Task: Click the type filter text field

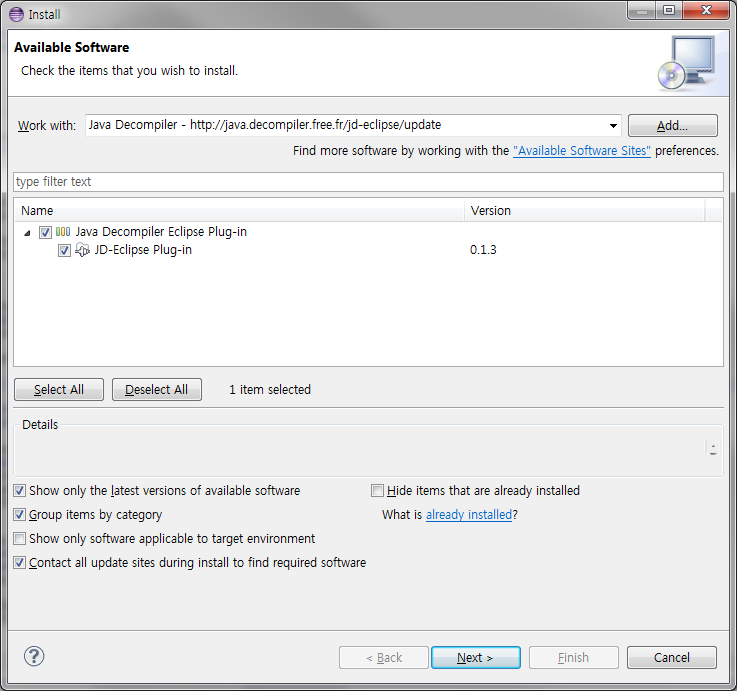Action: click(368, 182)
